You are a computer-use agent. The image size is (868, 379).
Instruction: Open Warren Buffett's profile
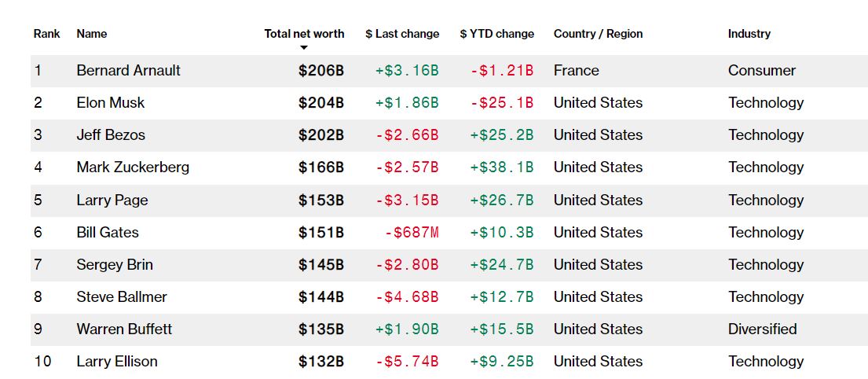click(x=124, y=329)
